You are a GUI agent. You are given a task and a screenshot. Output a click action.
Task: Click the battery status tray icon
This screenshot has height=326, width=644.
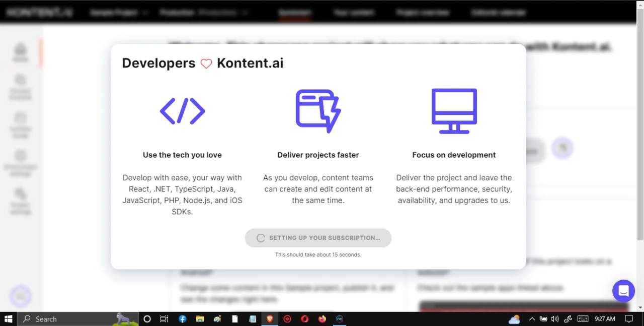543,319
